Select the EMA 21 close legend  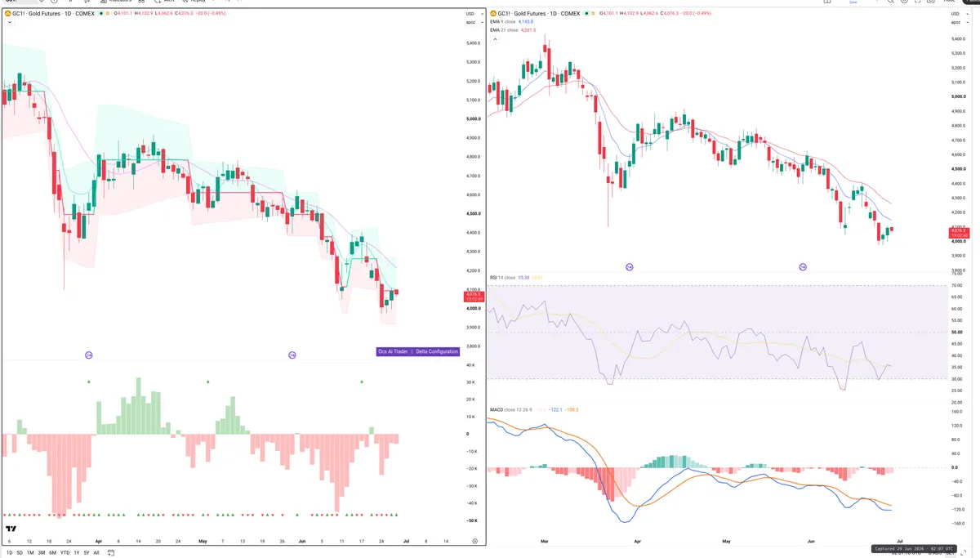pyautogui.click(x=503, y=29)
